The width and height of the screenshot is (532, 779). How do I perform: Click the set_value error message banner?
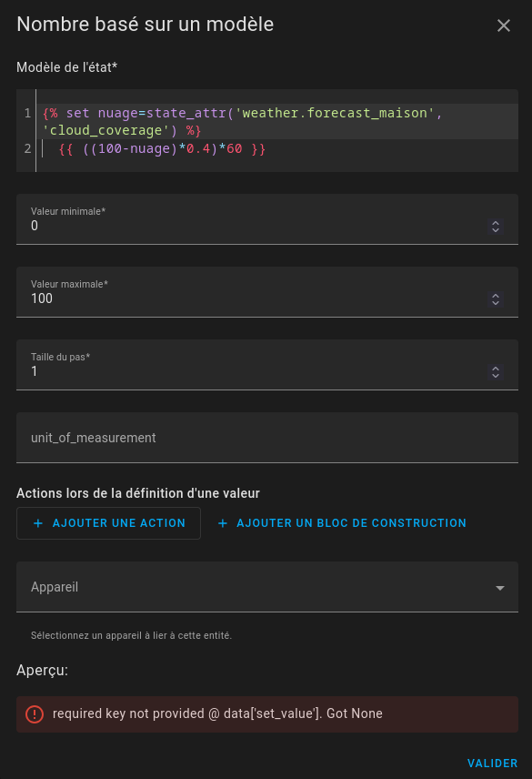pyautogui.click(x=267, y=713)
